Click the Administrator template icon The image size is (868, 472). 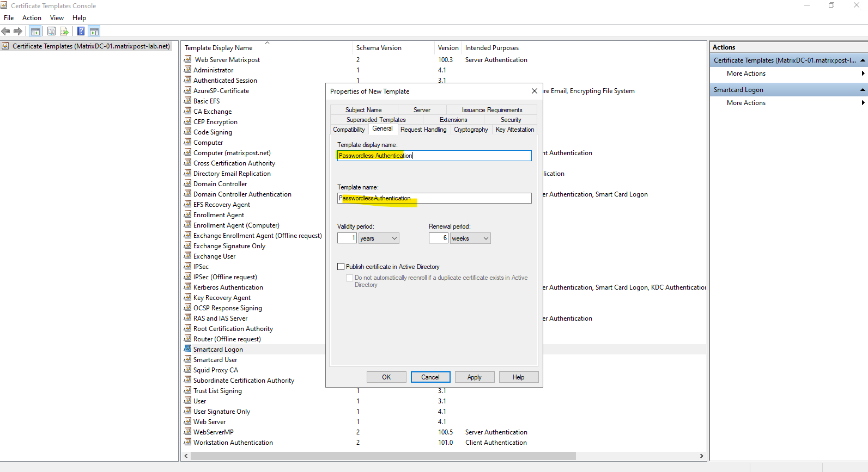pyautogui.click(x=188, y=70)
